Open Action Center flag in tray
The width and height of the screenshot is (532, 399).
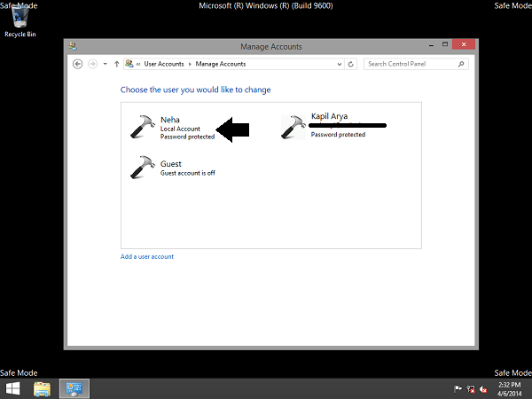tap(458, 389)
